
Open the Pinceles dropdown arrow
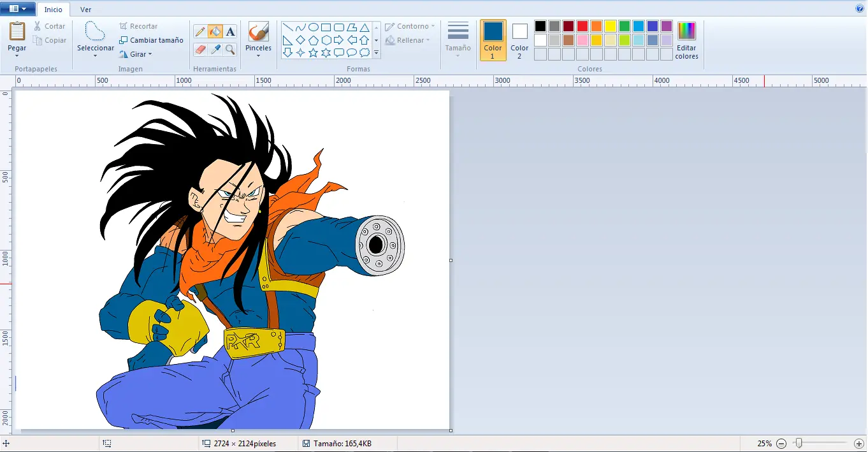(258, 55)
